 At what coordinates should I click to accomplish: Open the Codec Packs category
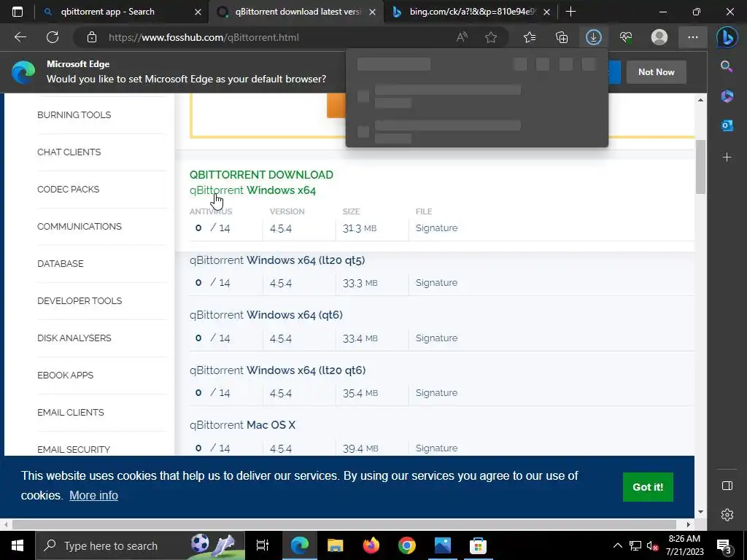(68, 189)
